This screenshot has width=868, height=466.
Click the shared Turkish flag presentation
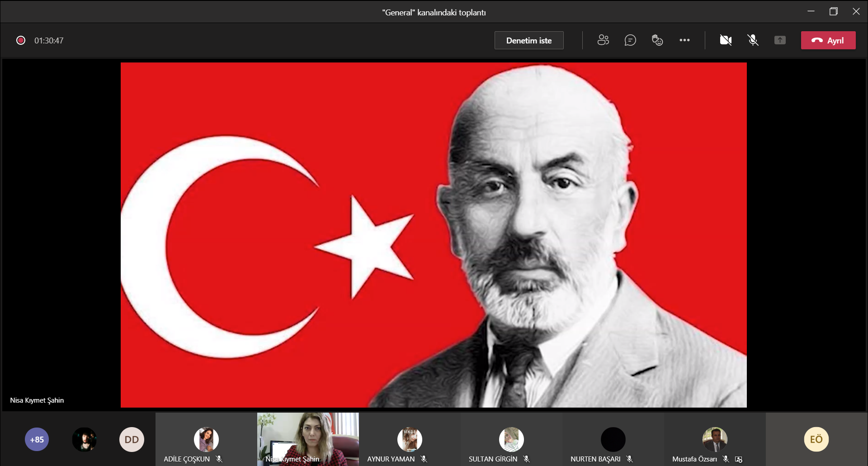point(434,235)
